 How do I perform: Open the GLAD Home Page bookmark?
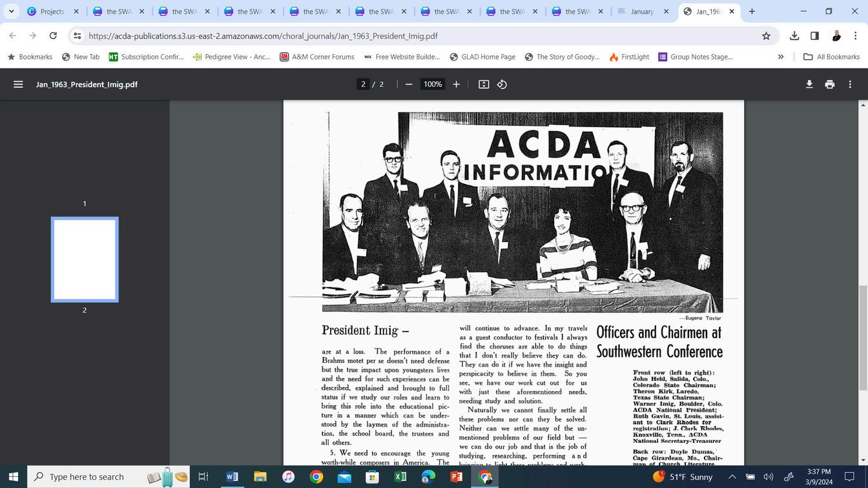point(482,57)
